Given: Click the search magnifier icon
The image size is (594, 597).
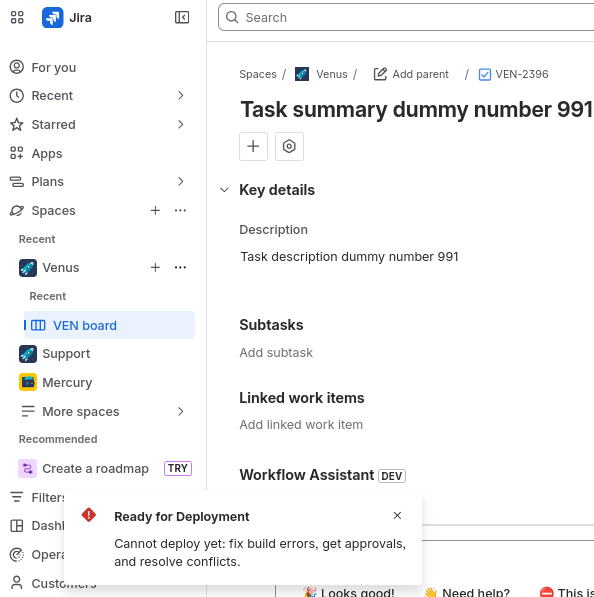Looking at the screenshot, I should (232, 18).
